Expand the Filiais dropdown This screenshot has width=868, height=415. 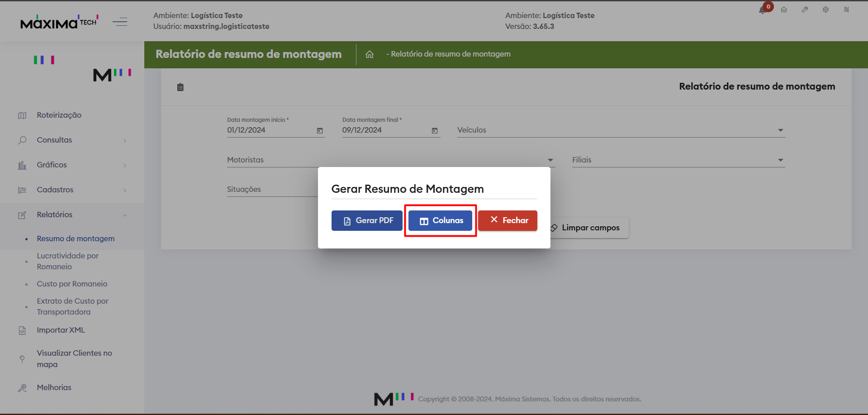[780, 160]
